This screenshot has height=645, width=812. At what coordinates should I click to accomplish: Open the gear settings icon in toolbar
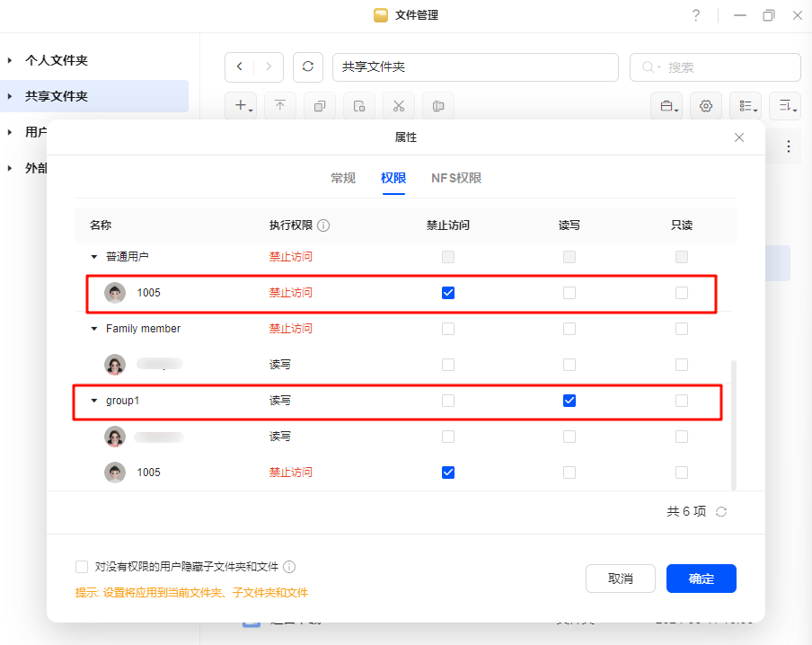(706, 106)
